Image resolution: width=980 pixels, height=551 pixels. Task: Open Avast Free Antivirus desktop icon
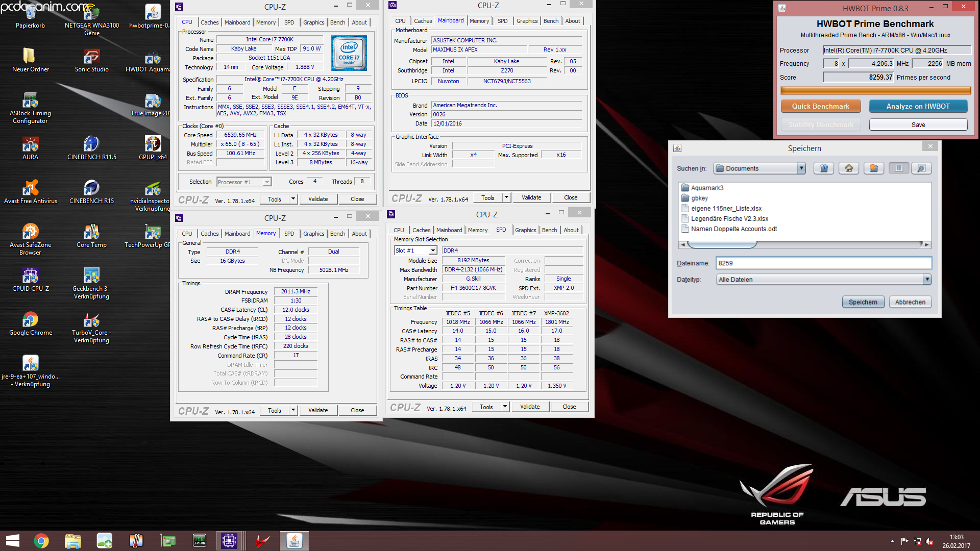click(30, 191)
